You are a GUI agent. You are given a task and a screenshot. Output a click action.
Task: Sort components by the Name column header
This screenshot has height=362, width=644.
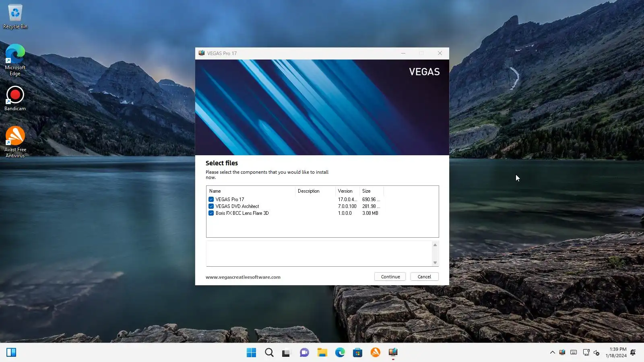pos(251,191)
